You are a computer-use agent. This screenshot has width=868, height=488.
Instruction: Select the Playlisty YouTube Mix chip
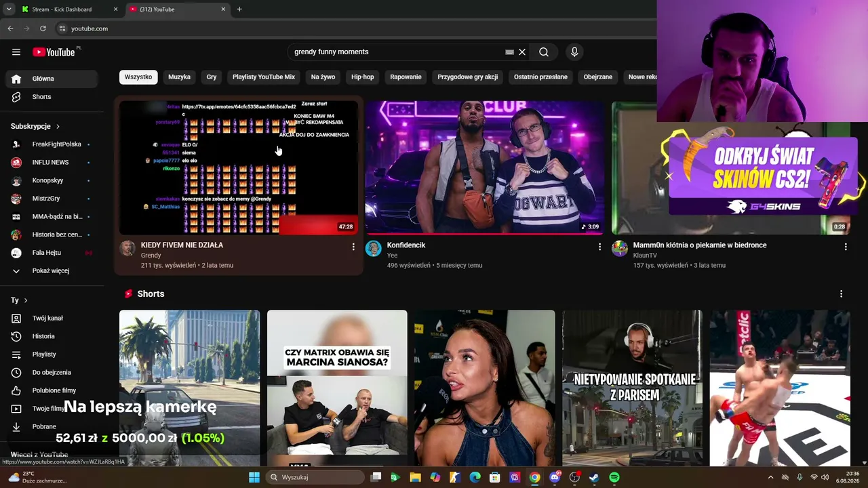(x=264, y=77)
